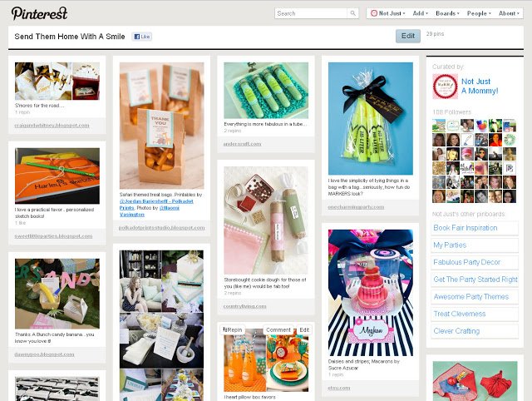Open the yellow highlighter markers pin image
The height and width of the screenshot is (401, 532).
click(371, 118)
